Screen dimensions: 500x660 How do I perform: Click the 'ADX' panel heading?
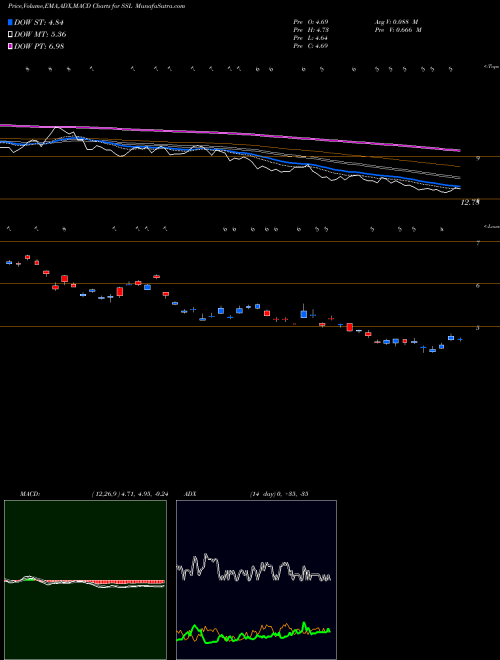point(190,494)
